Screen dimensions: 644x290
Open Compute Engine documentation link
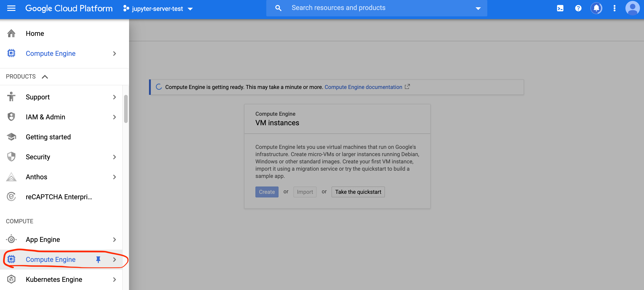tap(363, 87)
